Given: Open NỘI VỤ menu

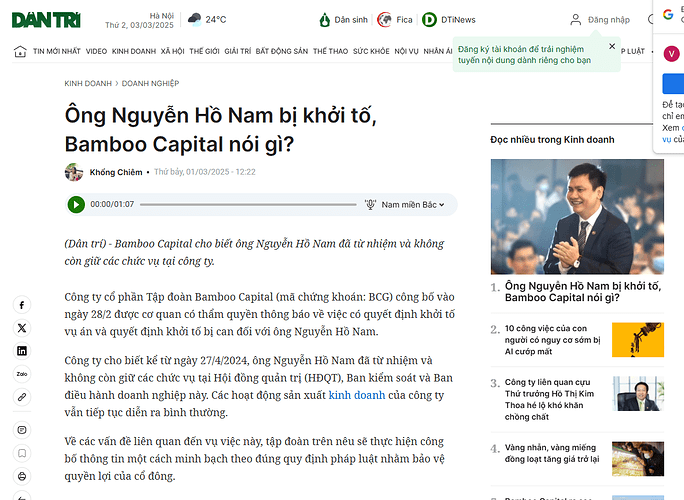Looking at the screenshot, I should click(x=407, y=51).
